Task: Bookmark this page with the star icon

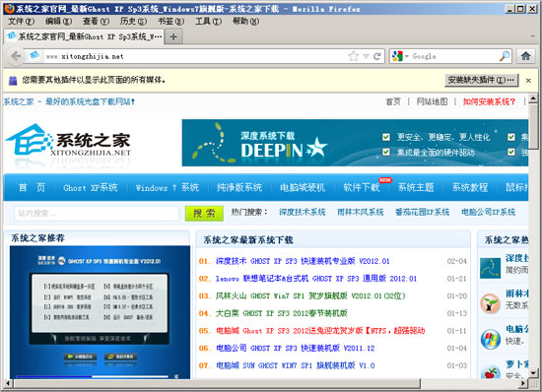Action: point(353,56)
